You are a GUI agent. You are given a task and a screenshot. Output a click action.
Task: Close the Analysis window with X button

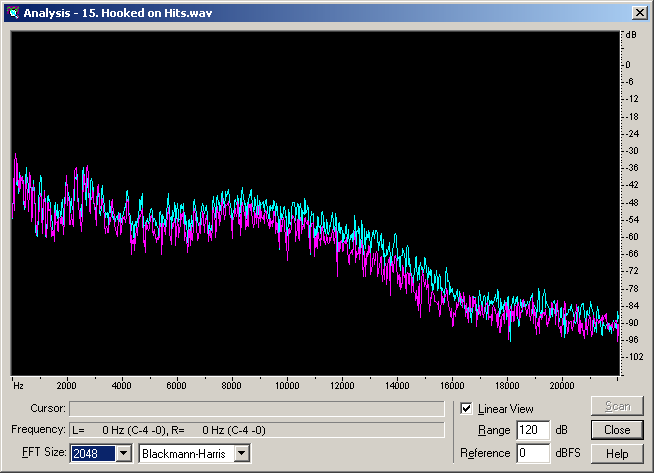pyautogui.click(x=640, y=13)
